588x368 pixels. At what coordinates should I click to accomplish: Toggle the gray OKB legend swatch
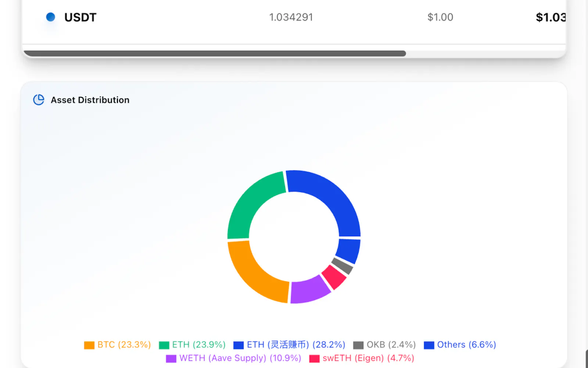point(358,345)
